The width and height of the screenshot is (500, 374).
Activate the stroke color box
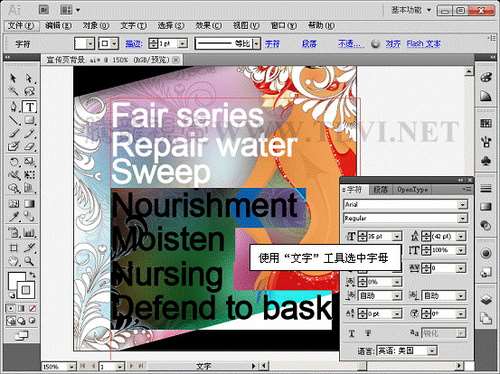pos(26,290)
